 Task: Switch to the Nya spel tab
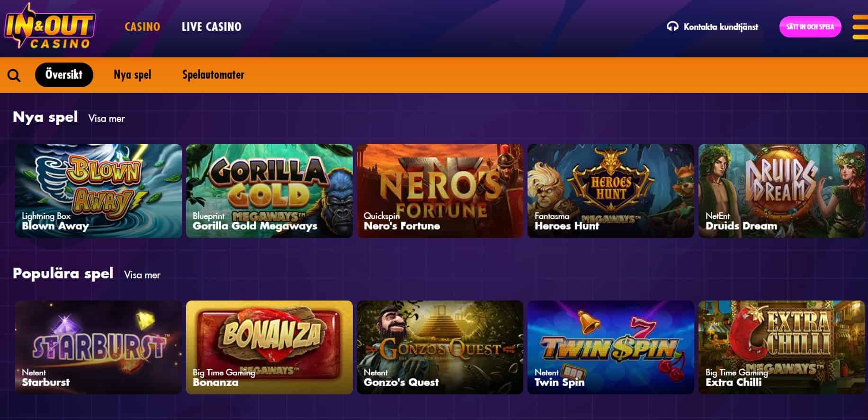tap(133, 75)
